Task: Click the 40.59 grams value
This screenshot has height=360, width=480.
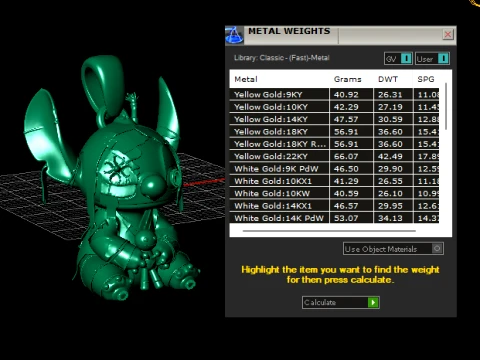Action: pos(346,193)
